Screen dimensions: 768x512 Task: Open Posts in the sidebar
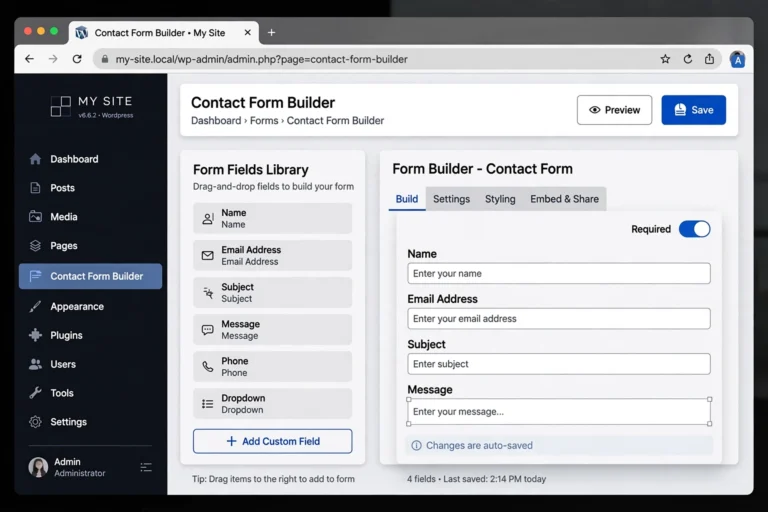click(x=62, y=188)
